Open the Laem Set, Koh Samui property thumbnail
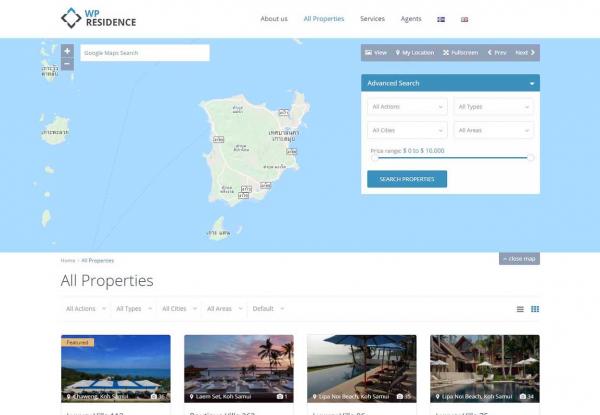Viewport: 600px width, 415px height. (x=239, y=369)
